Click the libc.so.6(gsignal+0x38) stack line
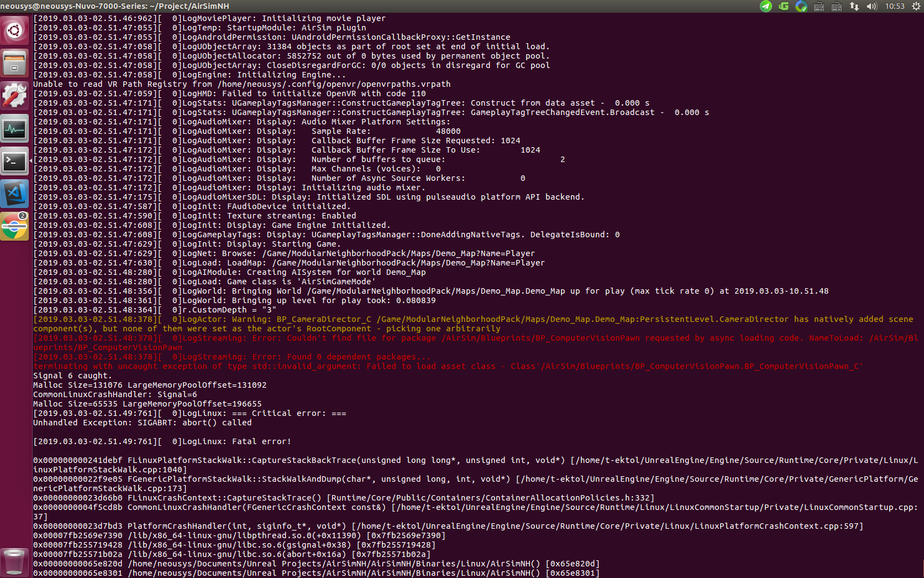924x578 pixels. pos(234,545)
